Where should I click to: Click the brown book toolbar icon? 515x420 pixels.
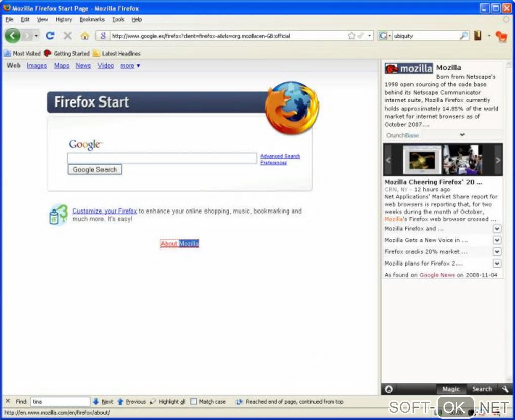coord(478,35)
